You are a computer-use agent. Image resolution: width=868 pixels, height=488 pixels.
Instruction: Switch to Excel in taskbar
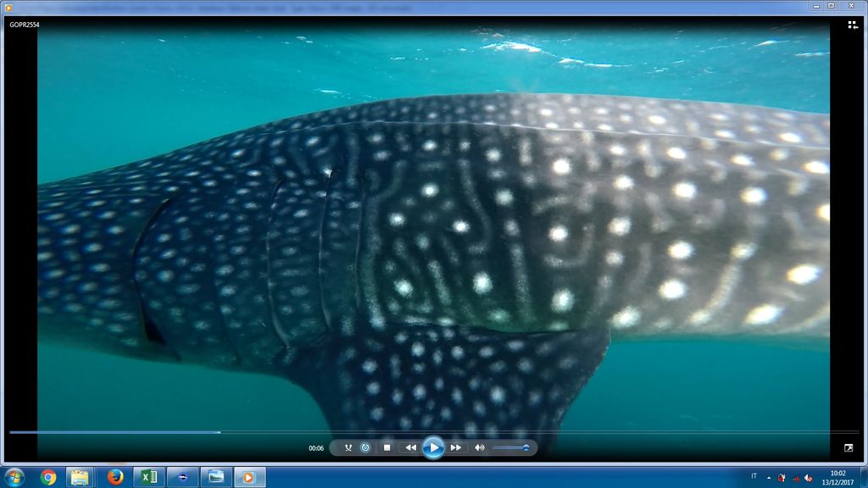[x=148, y=477]
